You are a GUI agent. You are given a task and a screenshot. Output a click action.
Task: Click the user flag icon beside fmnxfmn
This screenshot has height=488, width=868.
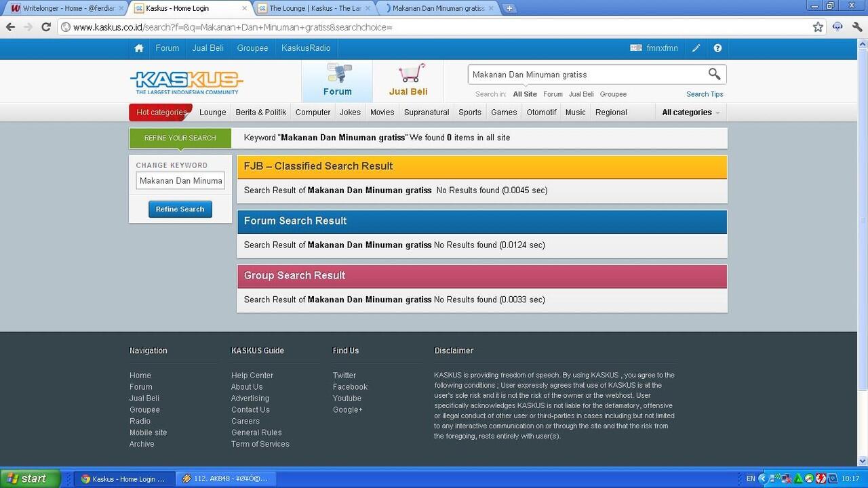tap(636, 48)
